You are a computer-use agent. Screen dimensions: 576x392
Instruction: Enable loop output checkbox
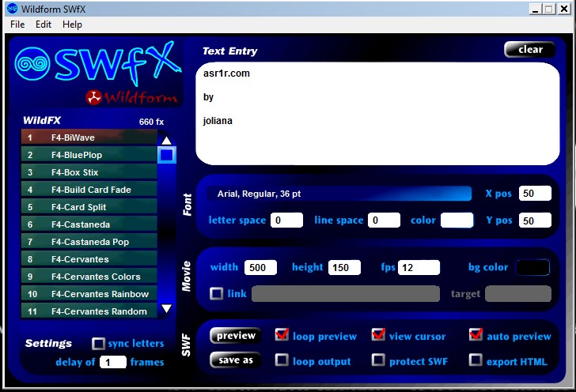(282, 360)
